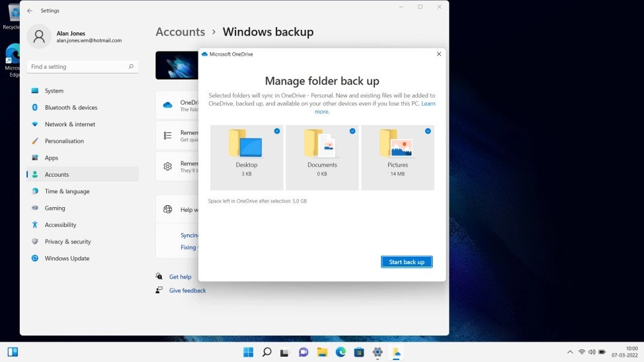
Task: Select the Desktop folder icon
Action: [x=245, y=144]
